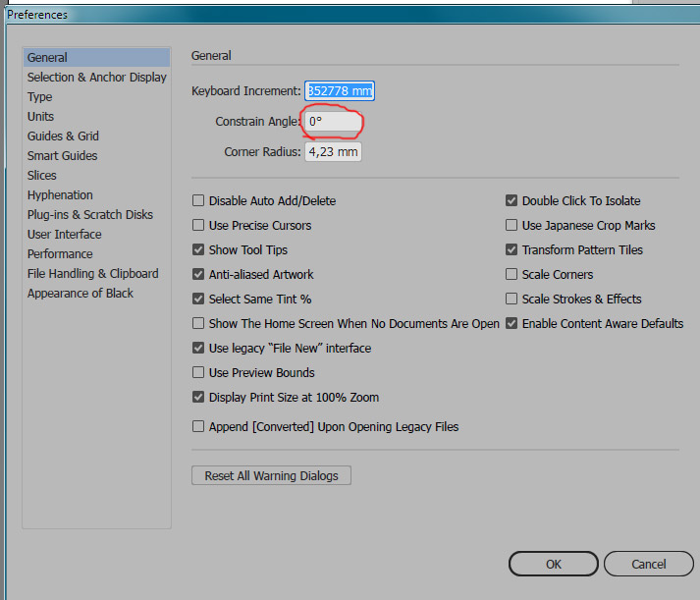
Task: Toggle Transform Pattern Tiles checkbox
Action: pyautogui.click(x=512, y=249)
